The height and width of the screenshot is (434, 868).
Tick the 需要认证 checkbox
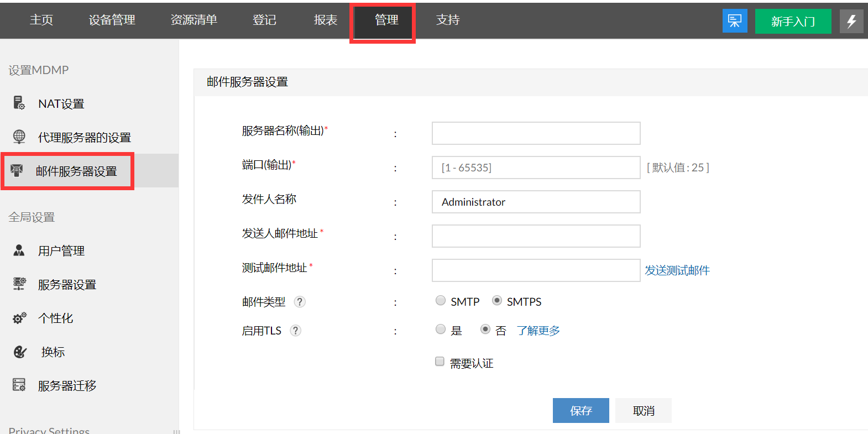click(x=440, y=362)
